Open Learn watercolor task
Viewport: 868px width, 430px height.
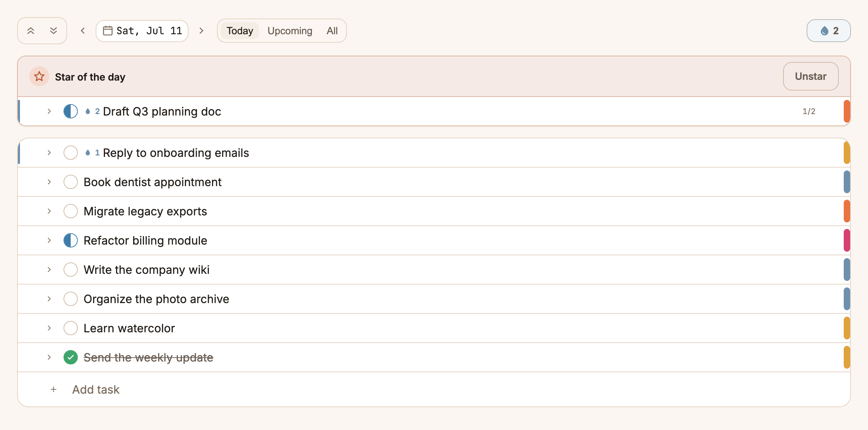[x=129, y=328]
